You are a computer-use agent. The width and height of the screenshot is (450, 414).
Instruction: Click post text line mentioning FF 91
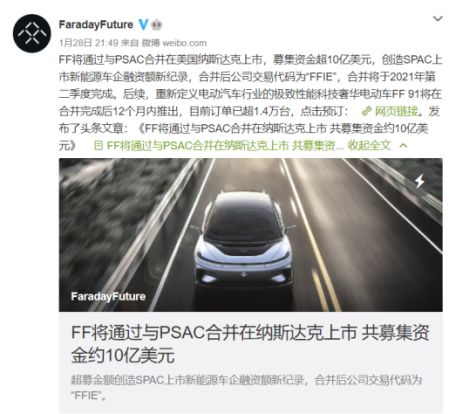pos(250,94)
